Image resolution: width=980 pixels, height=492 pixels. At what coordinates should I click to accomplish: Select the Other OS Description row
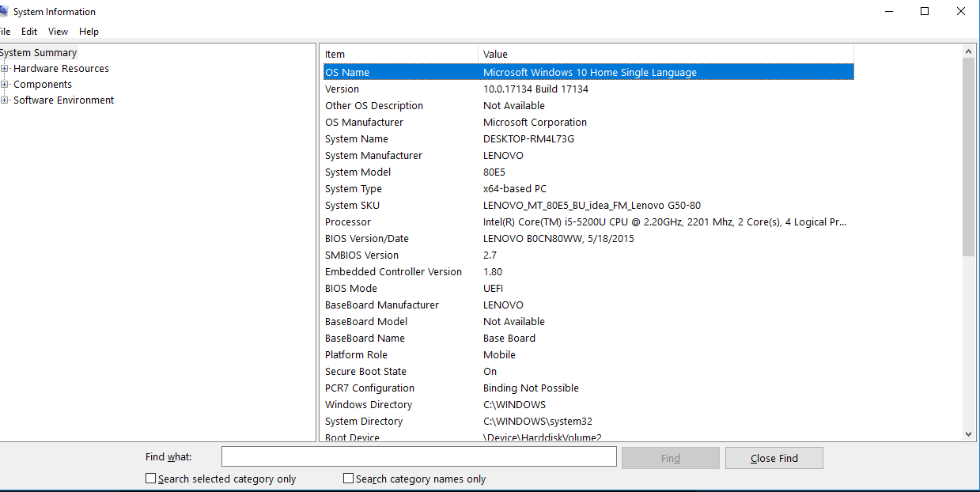588,106
